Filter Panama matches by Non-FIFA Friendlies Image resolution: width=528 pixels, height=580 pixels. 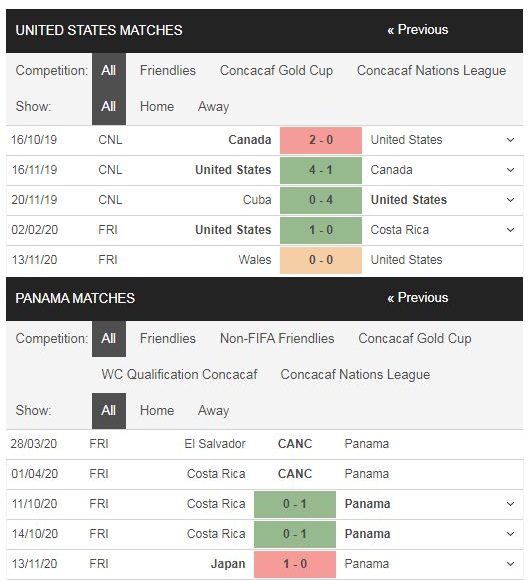click(277, 338)
